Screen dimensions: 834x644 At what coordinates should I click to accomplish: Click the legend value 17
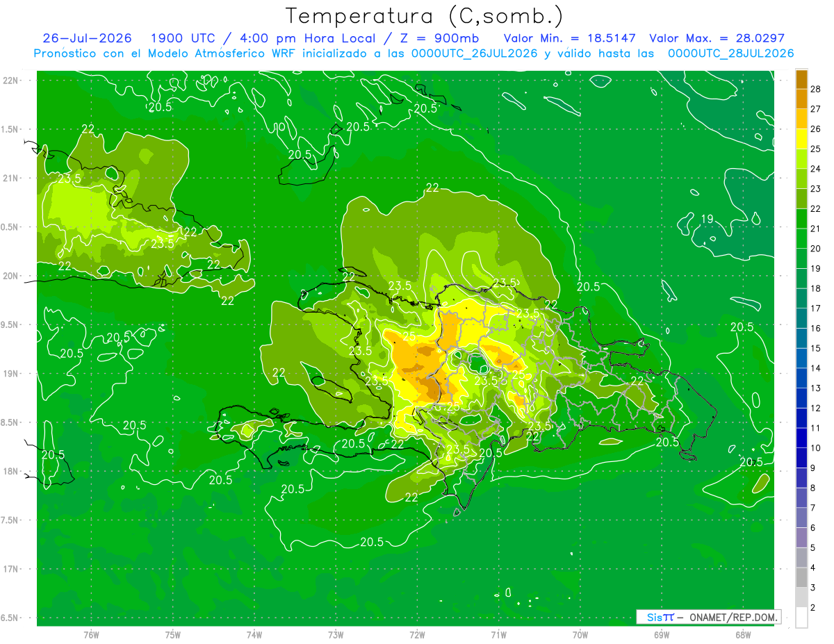[816, 308]
